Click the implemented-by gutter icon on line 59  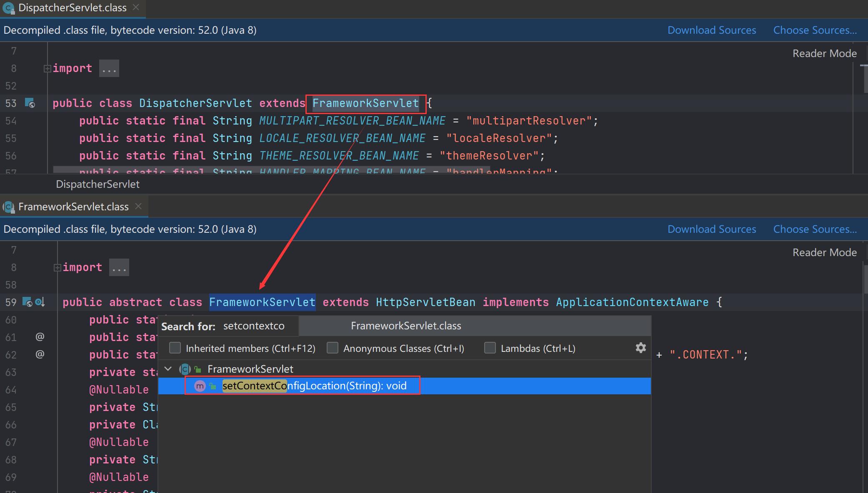(40, 302)
